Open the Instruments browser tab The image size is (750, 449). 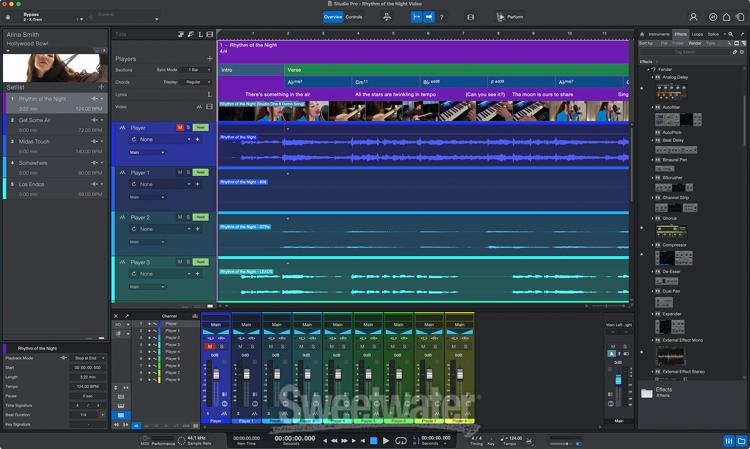(x=659, y=34)
